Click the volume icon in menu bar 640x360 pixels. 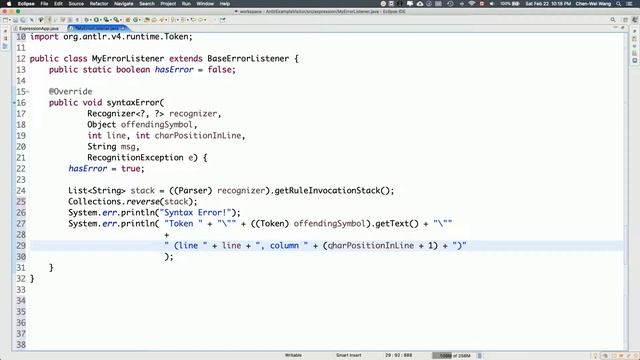[x=491, y=4]
